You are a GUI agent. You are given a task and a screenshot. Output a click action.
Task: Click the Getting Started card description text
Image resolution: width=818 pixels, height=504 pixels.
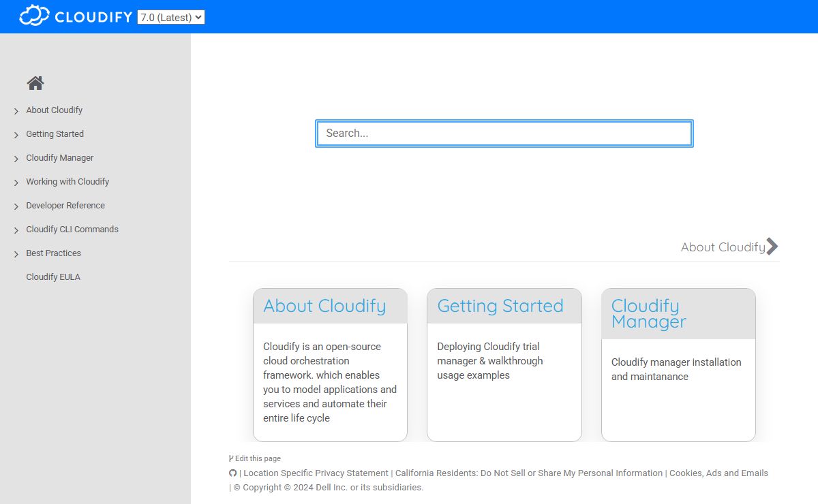pyautogui.click(x=490, y=361)
